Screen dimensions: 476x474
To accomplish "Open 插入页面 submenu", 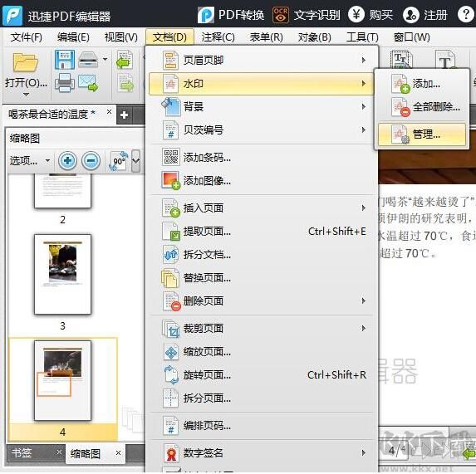I will click(261, 208).
